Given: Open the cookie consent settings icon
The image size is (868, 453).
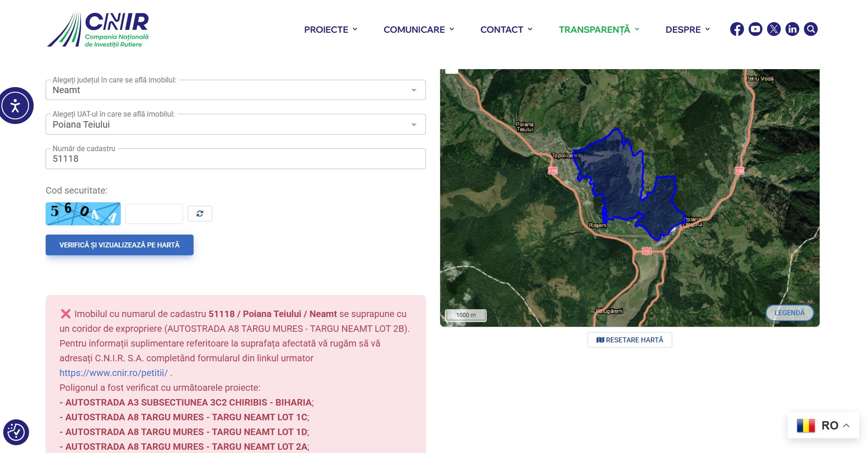Looking at the screenshot, I should pos(16,432).
